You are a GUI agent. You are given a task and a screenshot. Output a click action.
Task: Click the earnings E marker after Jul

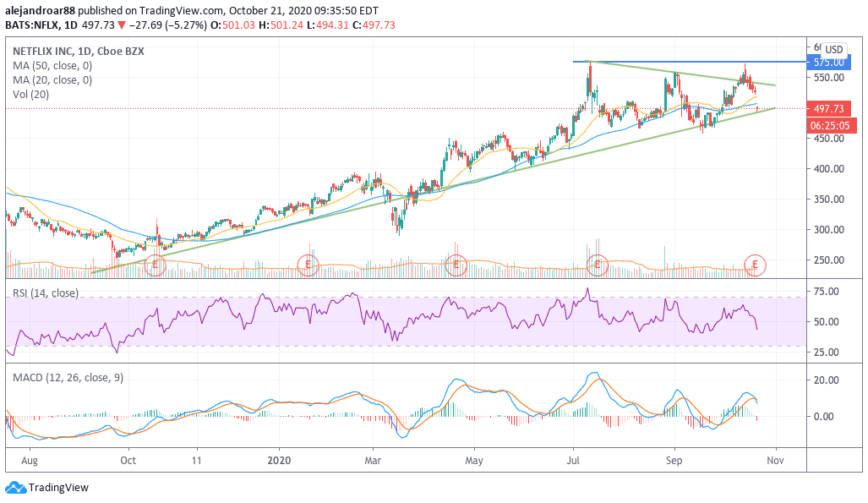(598, 265)
